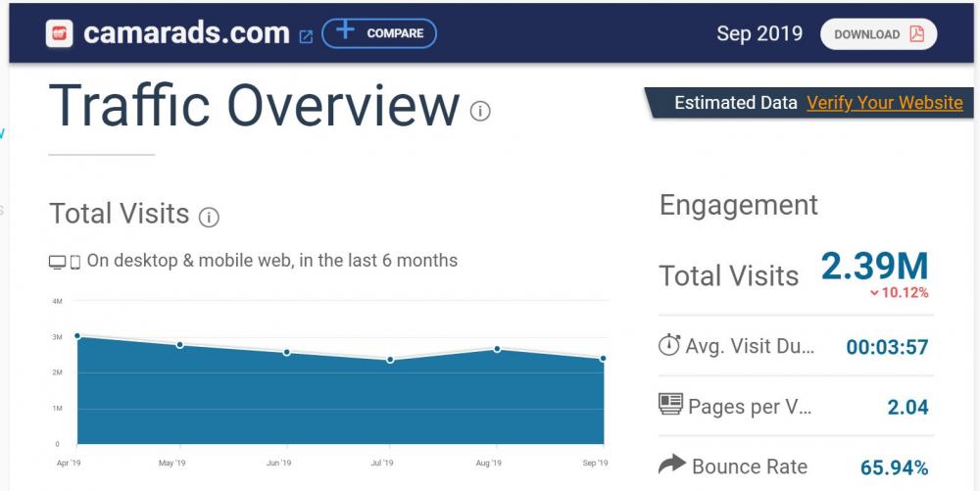Select the Apr '19 data point on chart

point(77,336)
